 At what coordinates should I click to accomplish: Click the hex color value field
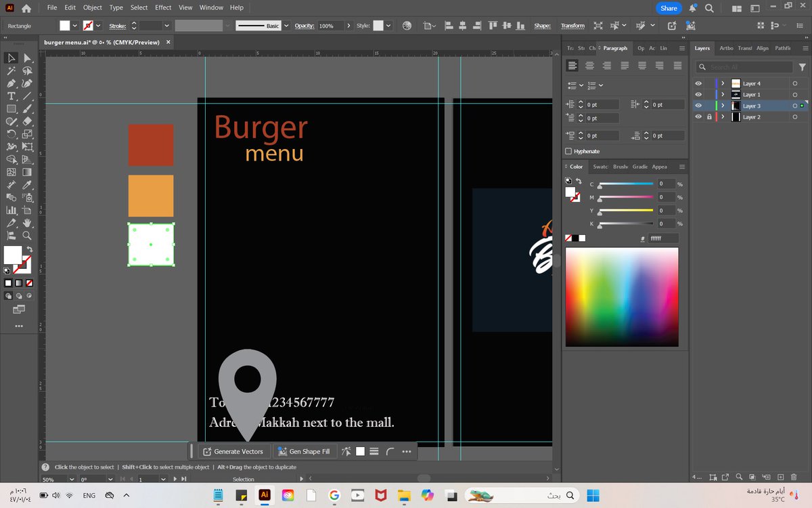pos(663,238)
